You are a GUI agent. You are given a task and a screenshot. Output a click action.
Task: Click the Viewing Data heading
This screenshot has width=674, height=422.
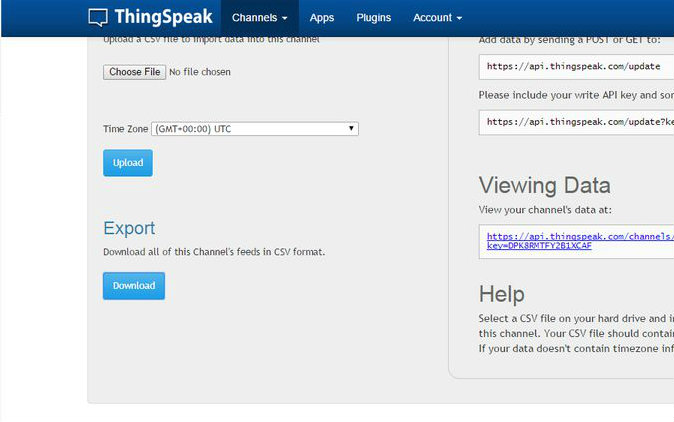tap(544, 185)
